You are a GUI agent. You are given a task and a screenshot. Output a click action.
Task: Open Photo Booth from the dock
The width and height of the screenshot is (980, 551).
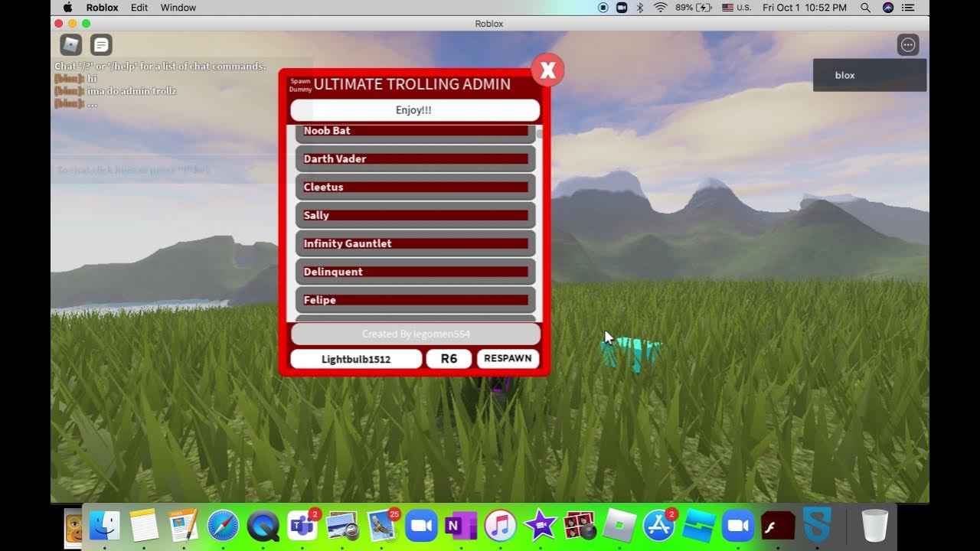580,526
